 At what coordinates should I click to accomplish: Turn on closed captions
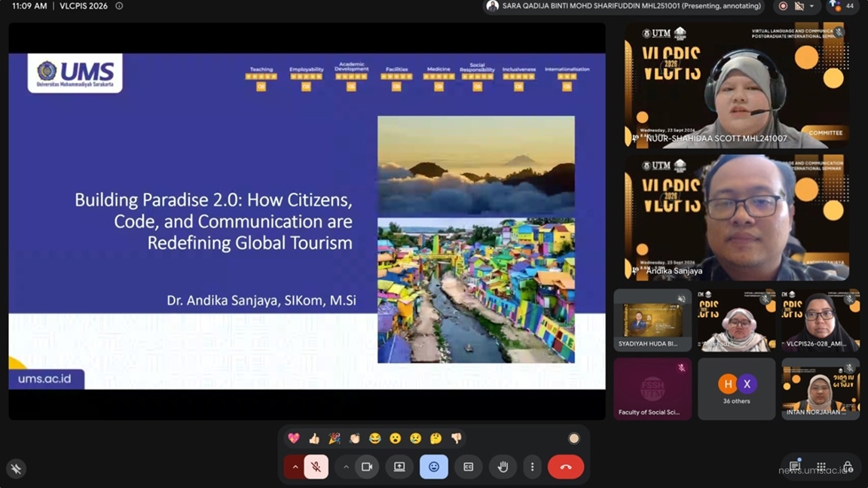click(x=469, y=467)
